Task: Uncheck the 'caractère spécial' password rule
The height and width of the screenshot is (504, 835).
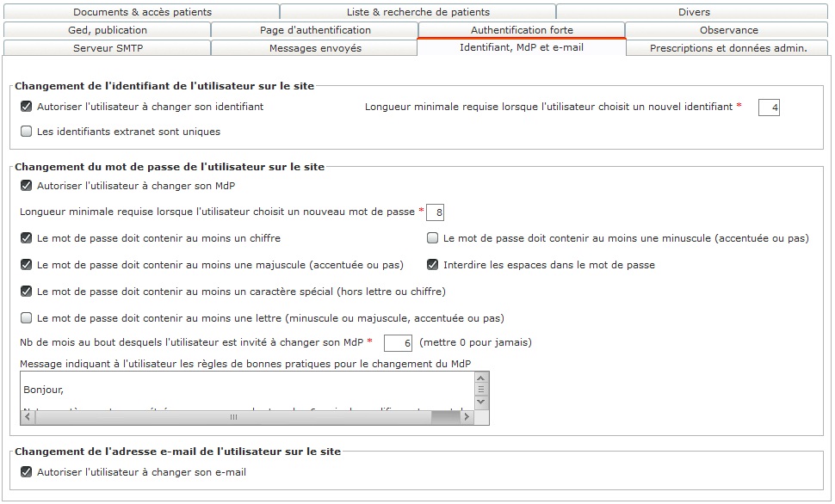Action: pyautogui.click(x=26, y=291)
